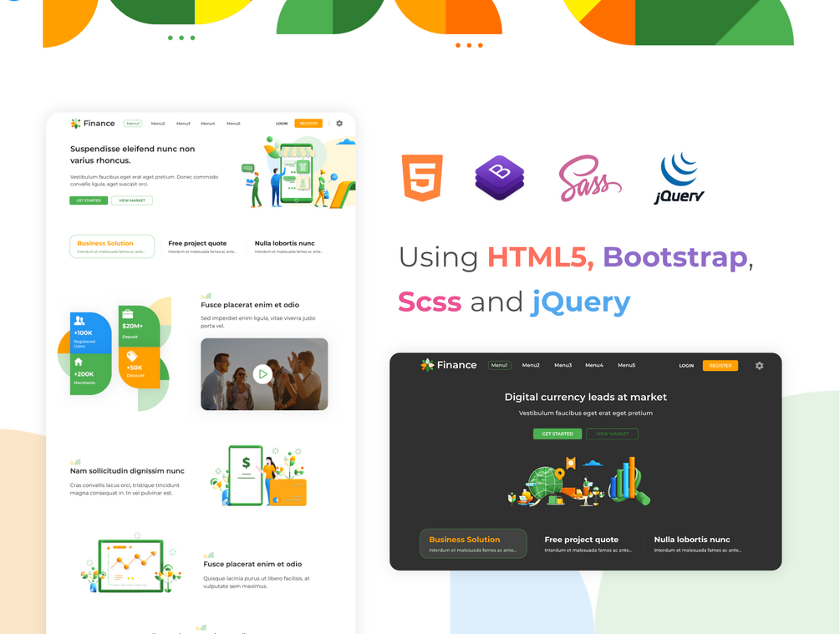The height and width of the screenshot is (634, 840).
Task: Click the purple 'Bootstrap' word in headline
Action: click(675, 257)
